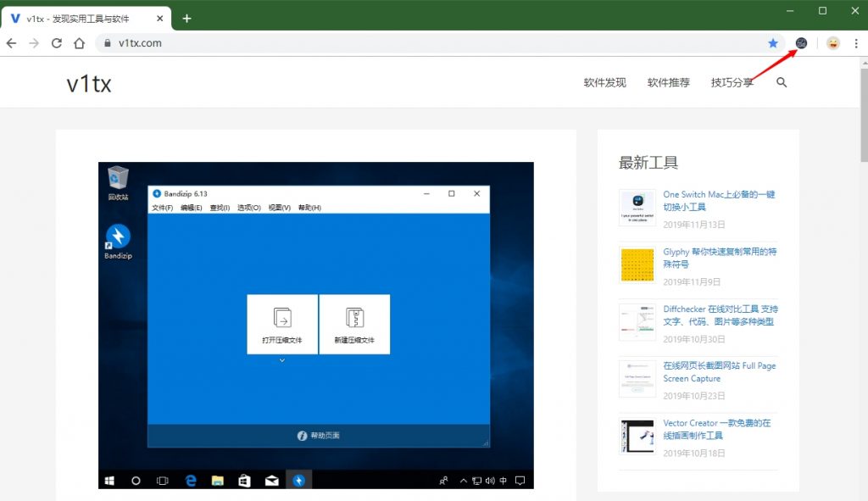
Task: Click Bandizip 6.13 title bar icon
Action: [x=157, y=194]
